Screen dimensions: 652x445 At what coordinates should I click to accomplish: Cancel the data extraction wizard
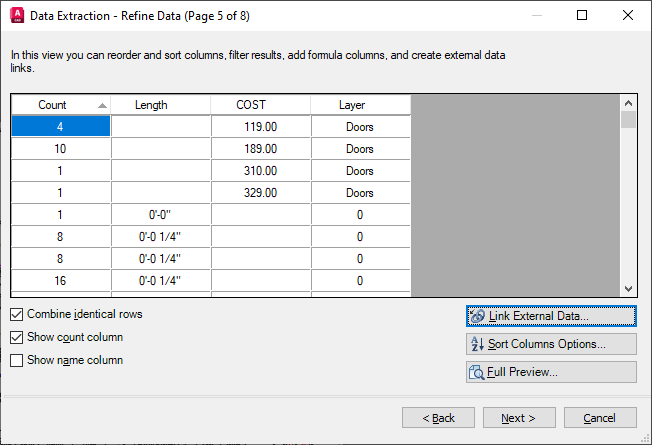[x=600, y=418]
